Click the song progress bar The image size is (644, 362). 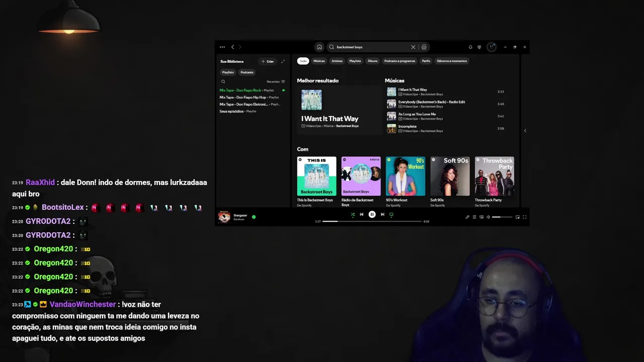pyautogui.click(x=372, y=221)
